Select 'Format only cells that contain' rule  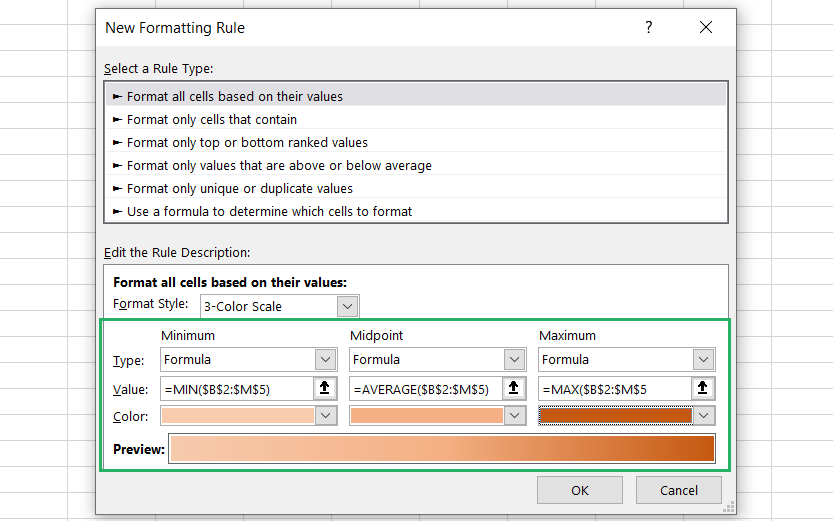click(x=211, y=120)
